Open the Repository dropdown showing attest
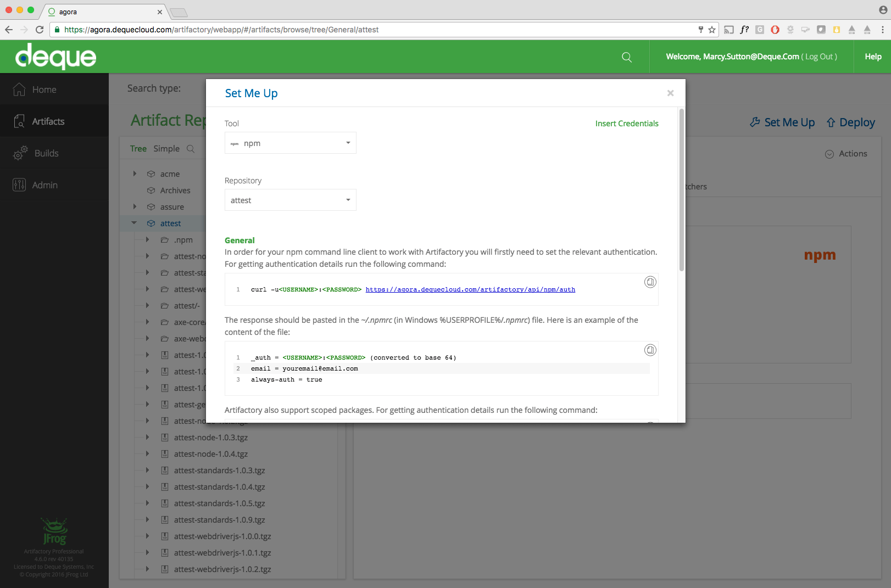This screenshot has width=891, height=588. (290, 200)
